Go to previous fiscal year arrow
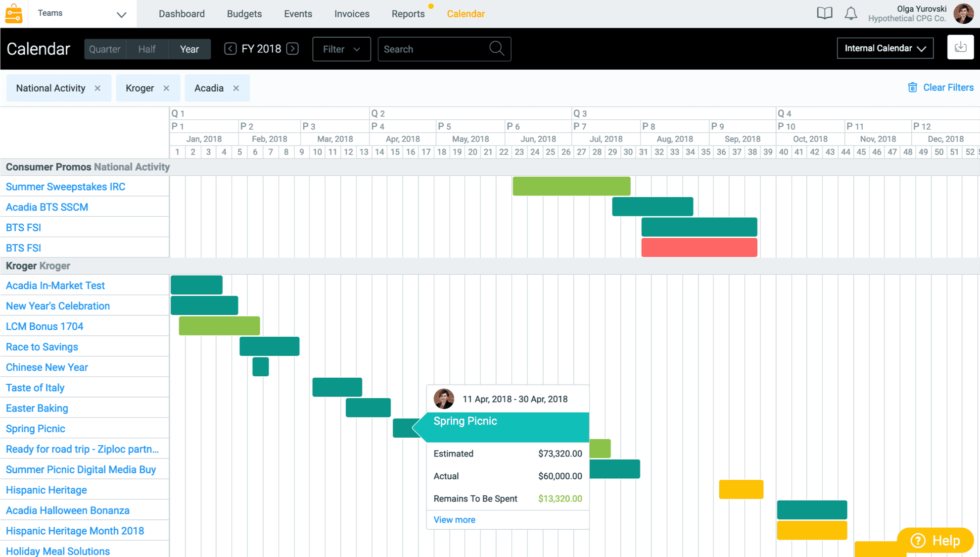This screenshot has height=557, width=980. (x=230, y=49)
